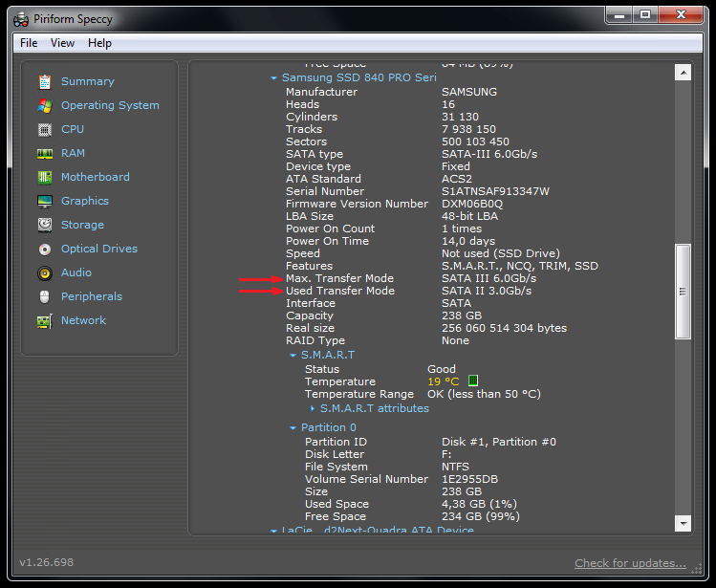716x588 pixels.
Task: Click the Max. Transfer Mode label
Action: point(339,278)
